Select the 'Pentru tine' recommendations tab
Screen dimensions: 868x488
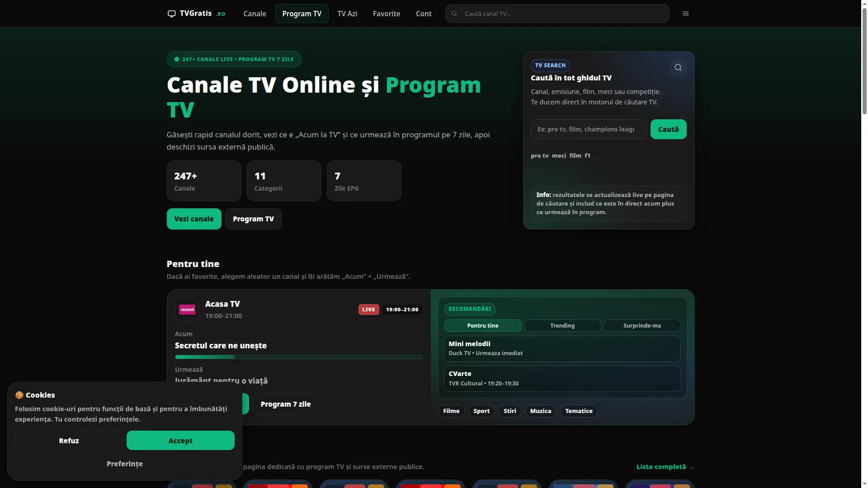(483, 325)
